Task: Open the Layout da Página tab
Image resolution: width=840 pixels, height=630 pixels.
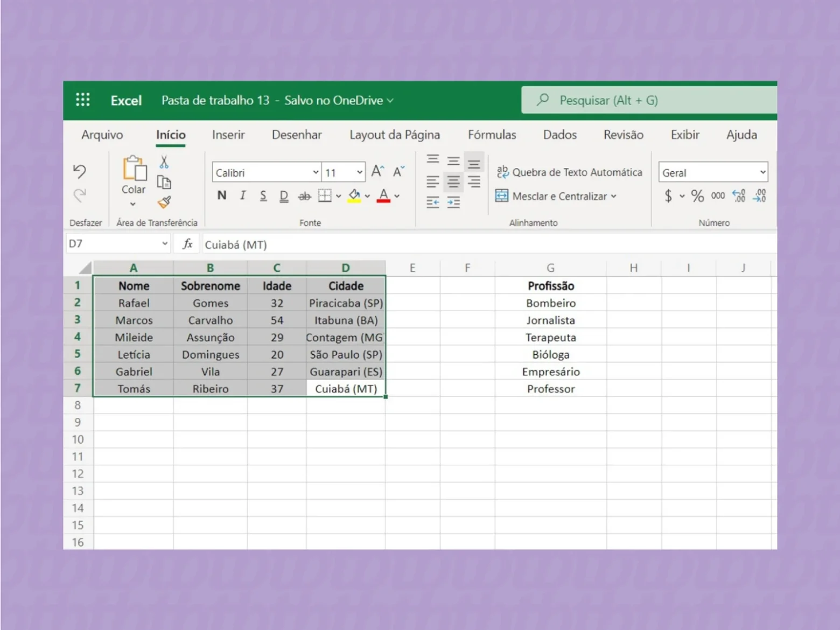Action: coord(395,135)
